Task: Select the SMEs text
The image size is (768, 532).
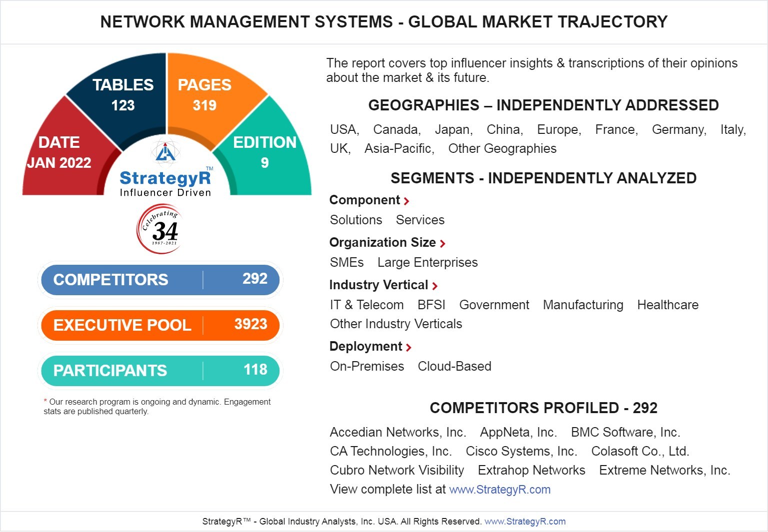Action: click(347, 263)
